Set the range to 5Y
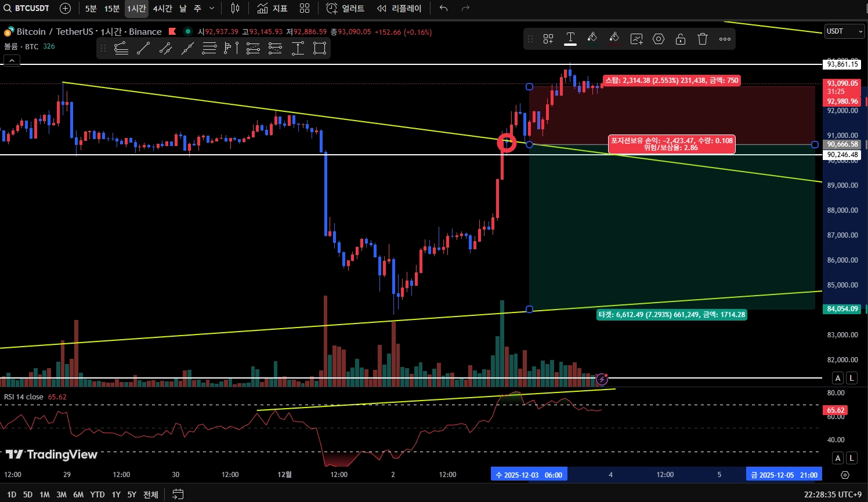This screenshot has height=502, width=868. click(x=132, y=494)
